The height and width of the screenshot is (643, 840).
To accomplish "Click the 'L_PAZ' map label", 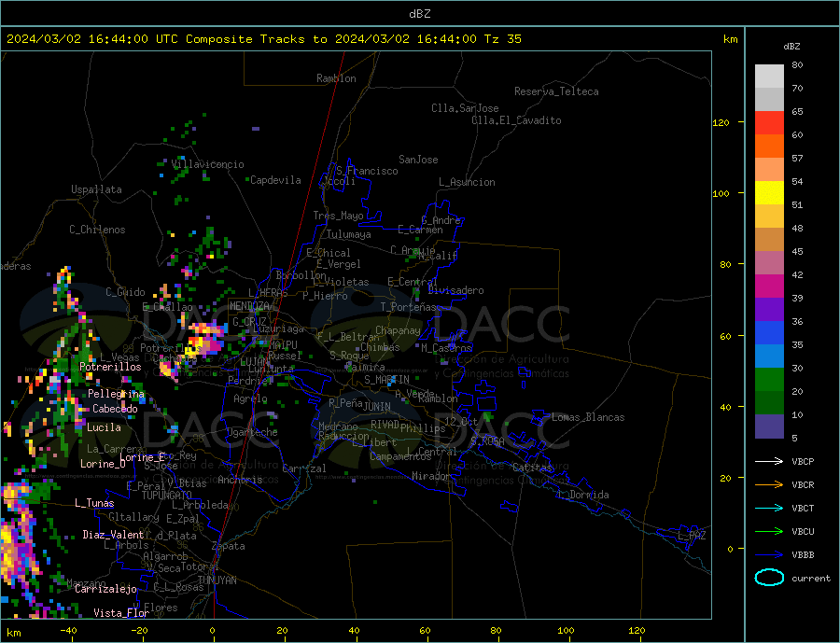I will point(692,536).
